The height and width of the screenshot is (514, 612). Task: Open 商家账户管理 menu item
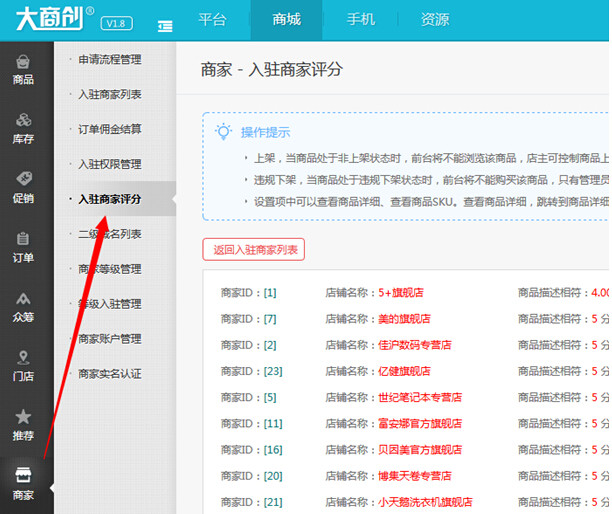click(110, 339)
